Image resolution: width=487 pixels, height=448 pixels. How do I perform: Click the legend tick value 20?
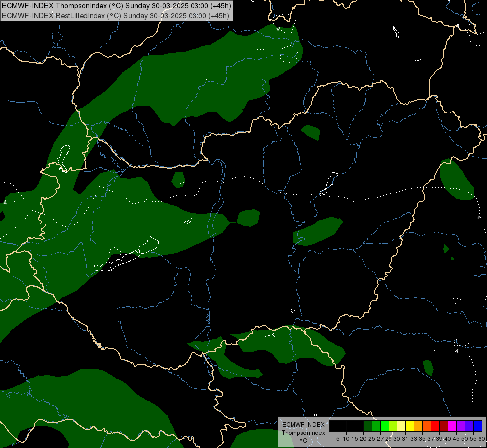point(364,439)
